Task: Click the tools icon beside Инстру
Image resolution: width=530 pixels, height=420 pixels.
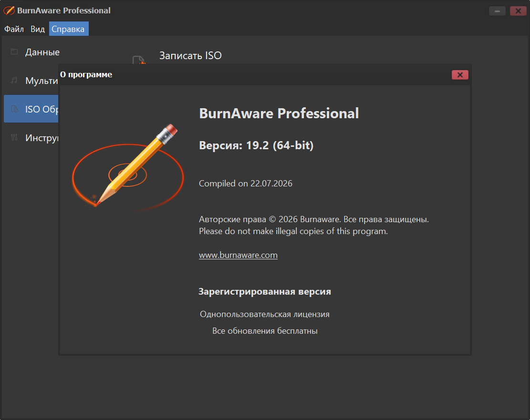Action: (14, 137)
